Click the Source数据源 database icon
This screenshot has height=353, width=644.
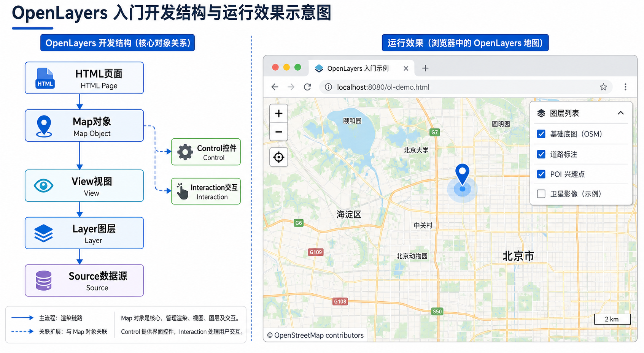pyautogui.click(x=44, y=280)
